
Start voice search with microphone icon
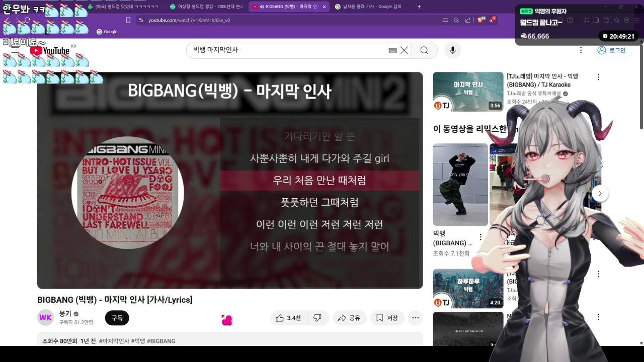point(452,50)
